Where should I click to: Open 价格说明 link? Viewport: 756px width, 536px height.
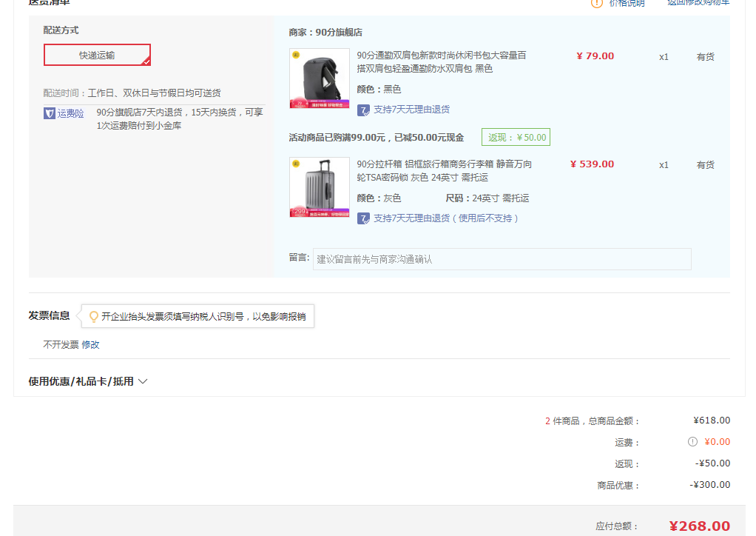coord(627,4)
